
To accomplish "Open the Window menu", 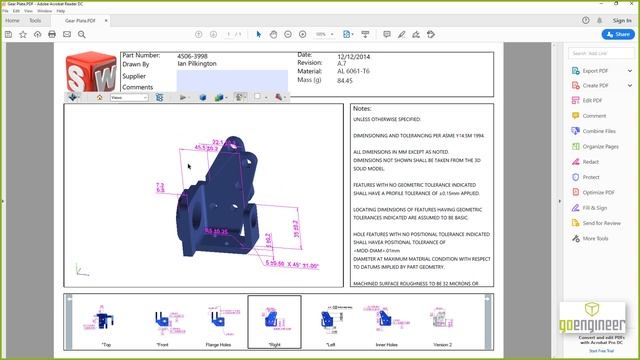I will pos(44,11).
